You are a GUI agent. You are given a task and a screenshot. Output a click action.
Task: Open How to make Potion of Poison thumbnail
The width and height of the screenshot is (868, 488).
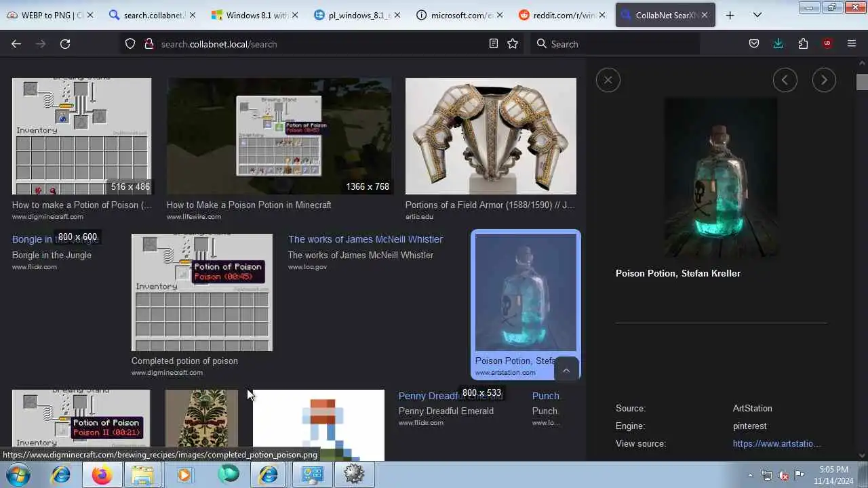[x=81, y=136]
